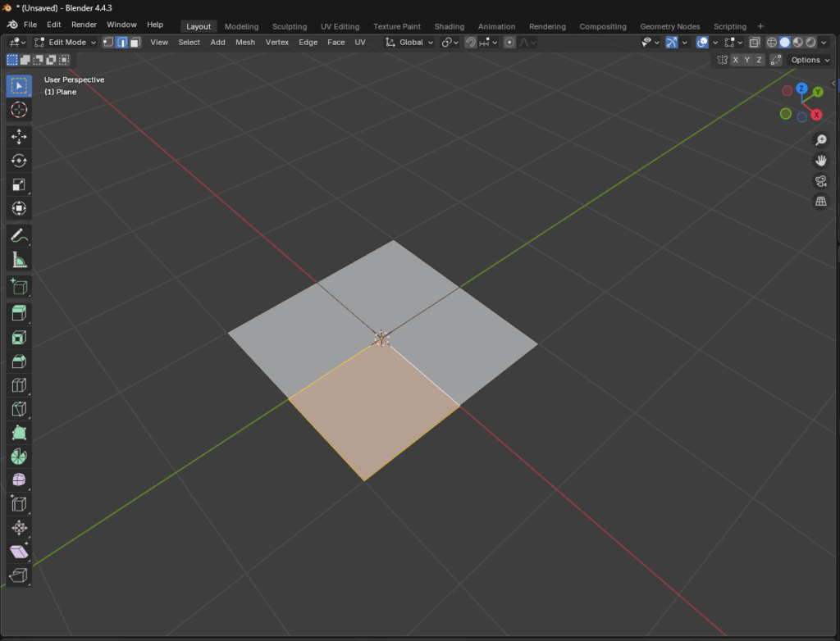The image size is (840, 641).
Task: Toggle proportional editing
Action: (x=509, y=43)
